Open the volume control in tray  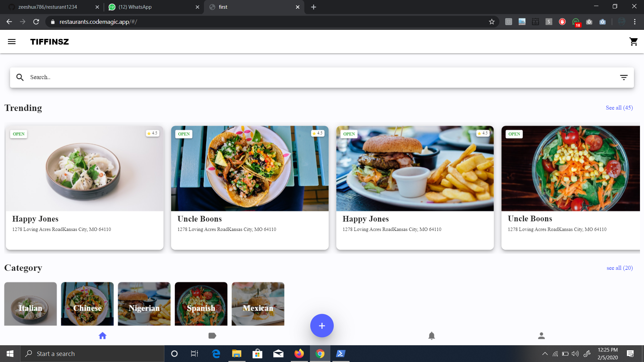click(575, 354)
